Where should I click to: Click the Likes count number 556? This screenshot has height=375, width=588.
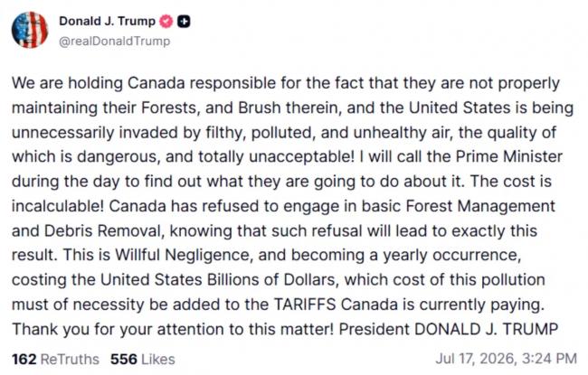click(x=124, y=360)
